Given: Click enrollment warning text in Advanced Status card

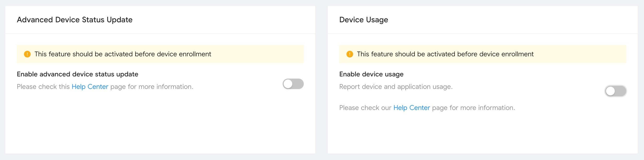Looking at the screenshot, I should (x=123, y=54).
